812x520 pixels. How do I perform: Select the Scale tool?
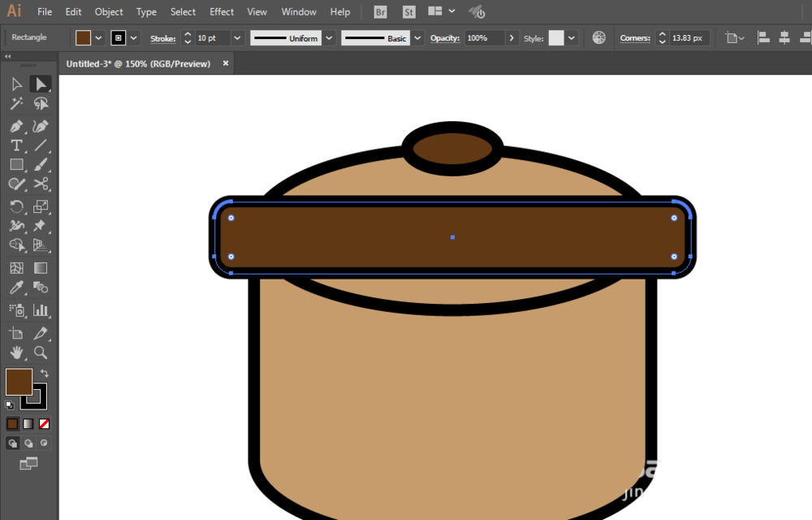(41, 206)
